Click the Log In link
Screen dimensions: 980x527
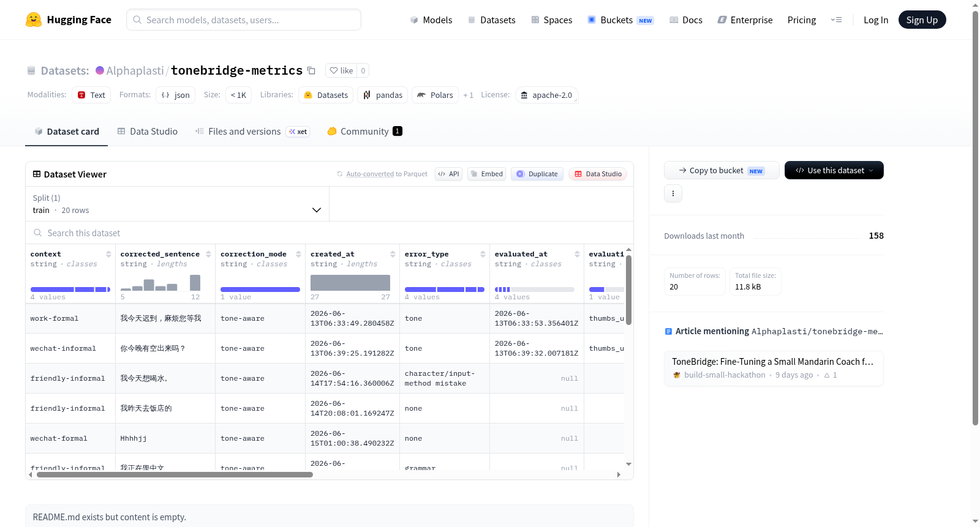[876, 20]
